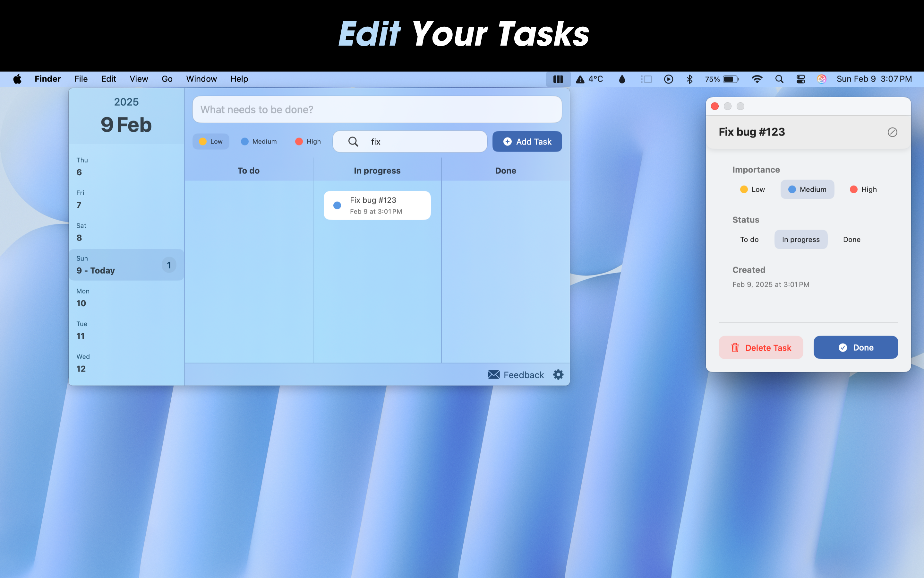Click the Stage Manager menu bar icon

click(646, 79)
